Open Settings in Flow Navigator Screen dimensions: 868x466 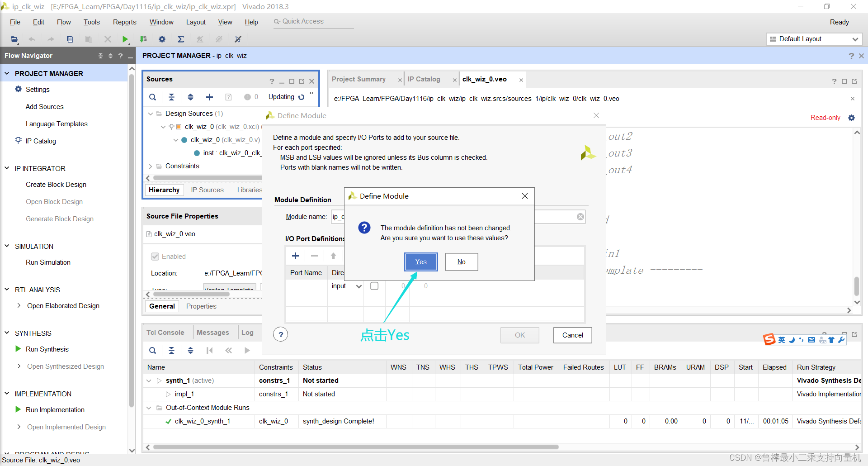[38, 90]
